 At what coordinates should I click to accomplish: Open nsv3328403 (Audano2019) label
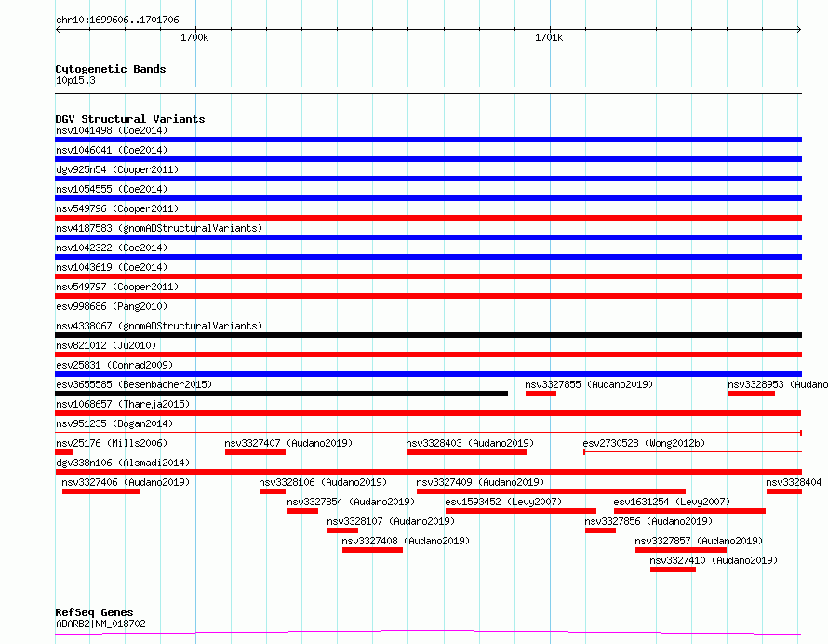coord(470,443)
